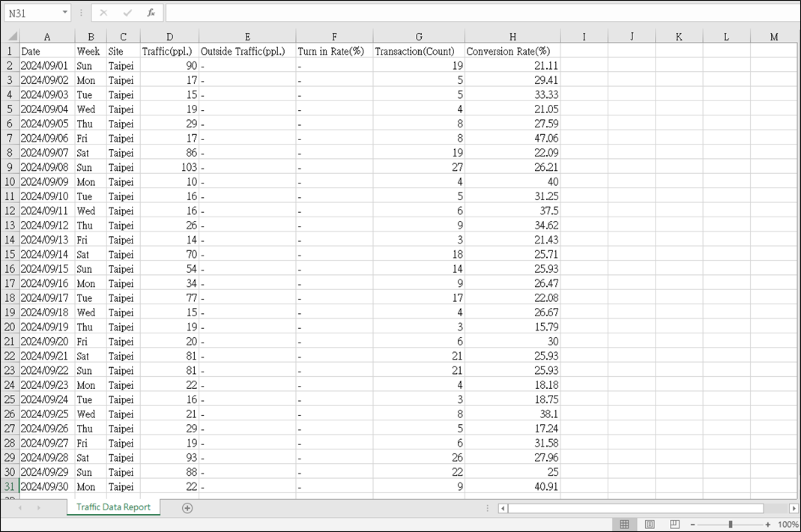Select column header H
801x532 pixels.
coord(513,36)
